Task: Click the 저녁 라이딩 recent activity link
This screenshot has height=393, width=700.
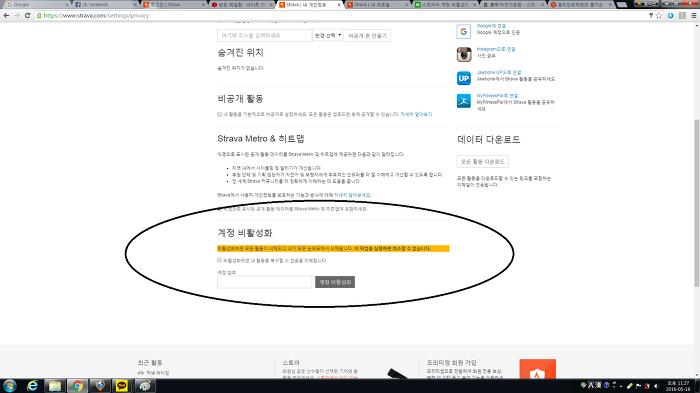Action: click(158, 373)
